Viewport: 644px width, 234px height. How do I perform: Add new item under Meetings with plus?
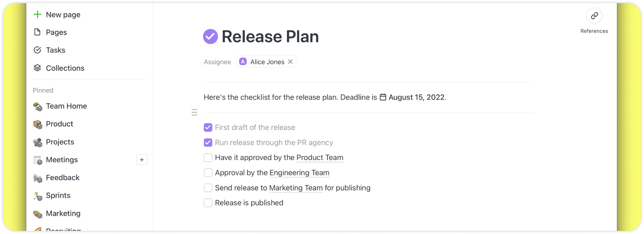(x=142, y=160)
